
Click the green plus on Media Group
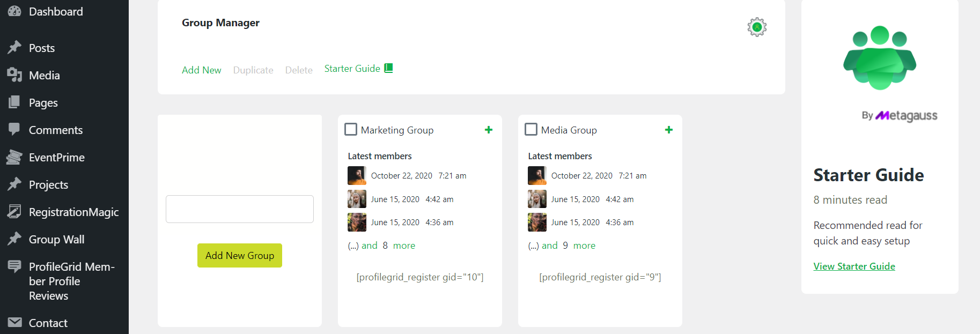pyautogui.click(x=669, y=130)
